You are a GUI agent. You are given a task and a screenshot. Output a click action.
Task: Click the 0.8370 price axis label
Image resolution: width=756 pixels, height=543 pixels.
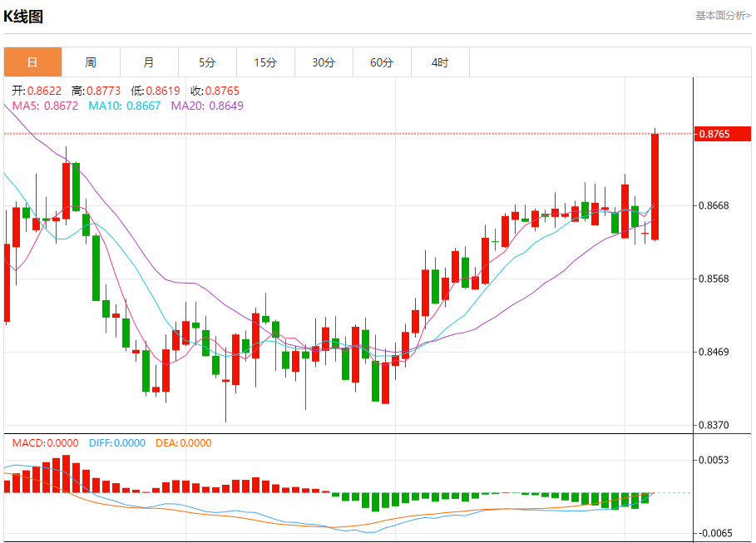714,425
